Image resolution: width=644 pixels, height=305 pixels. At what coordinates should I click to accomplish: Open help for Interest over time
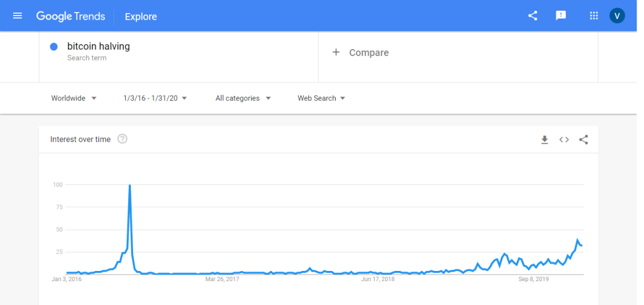pyautogui.click(x=122, y=139)
